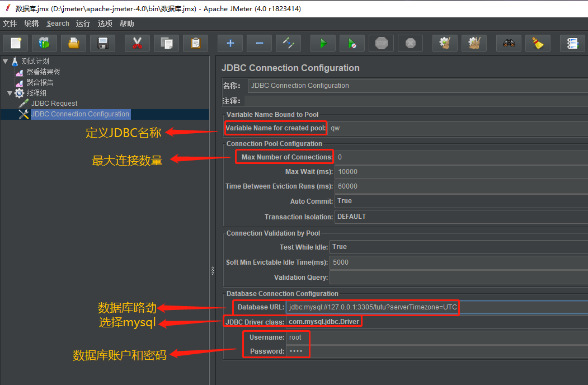Click the Password field
This screenshot has width=588, height=385.
[x=437, y=351]
